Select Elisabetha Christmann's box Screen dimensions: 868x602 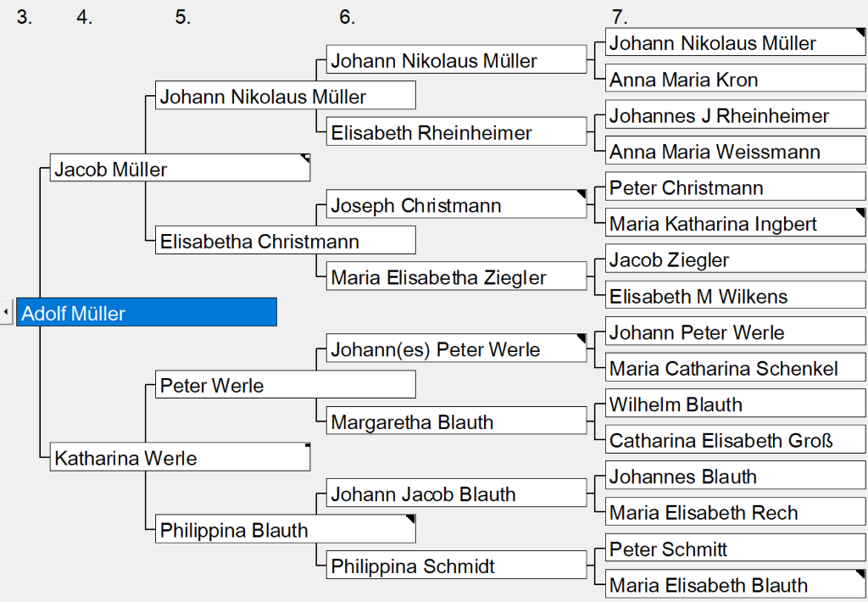coord(285,240)
